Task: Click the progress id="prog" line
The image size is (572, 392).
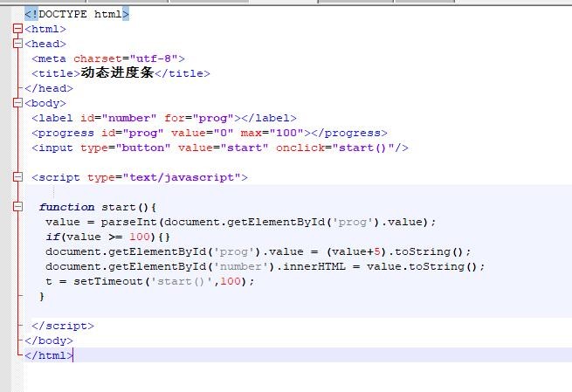Action: [x=210, y=133]
